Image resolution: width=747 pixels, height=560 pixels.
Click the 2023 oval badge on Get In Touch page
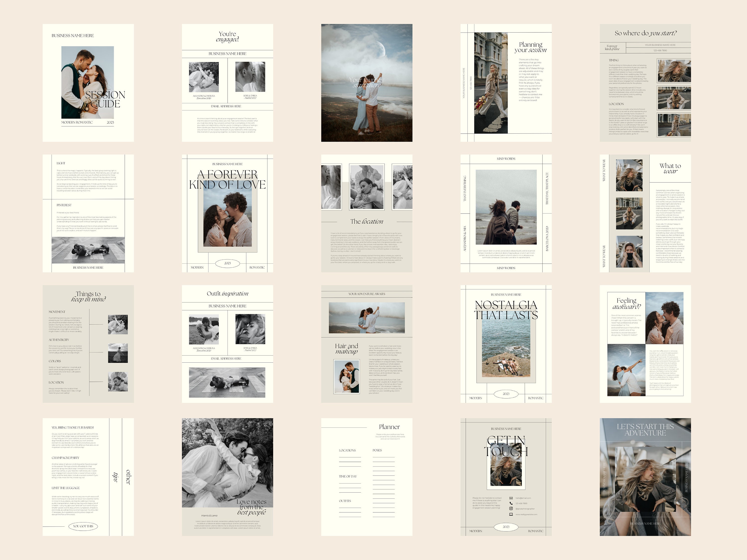tap(506, 527)
